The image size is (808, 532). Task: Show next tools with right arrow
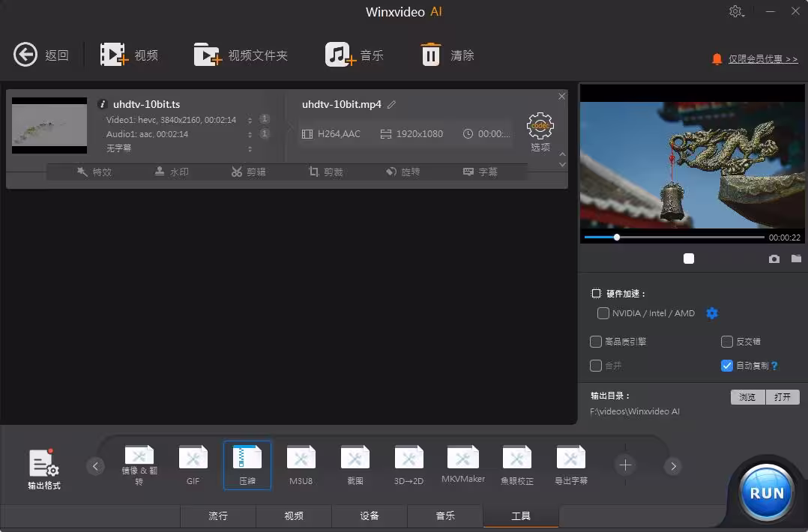[x=673, y=466]
